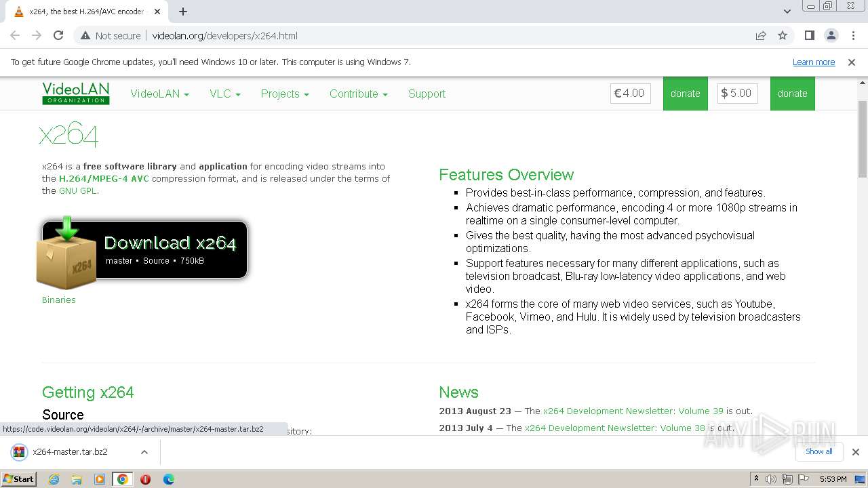Click the dollar donation amount field
The width and height of the screenshot is (868, 488).
[738, 94]
